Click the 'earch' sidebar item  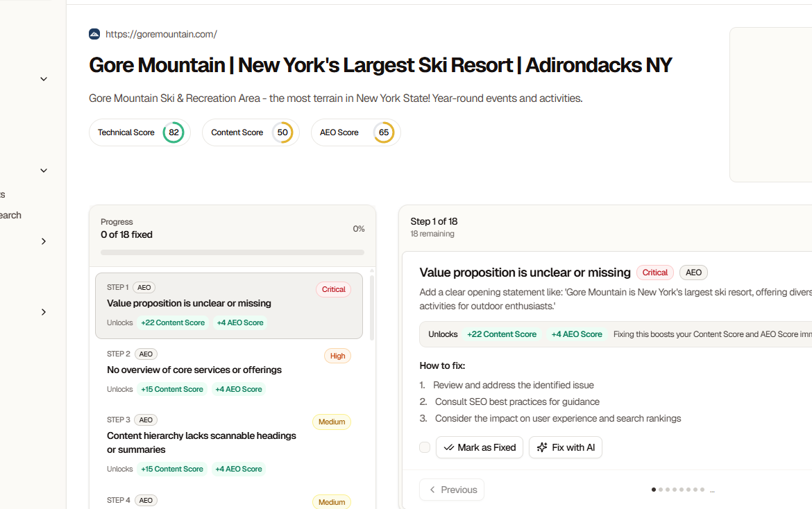point(10,215)
